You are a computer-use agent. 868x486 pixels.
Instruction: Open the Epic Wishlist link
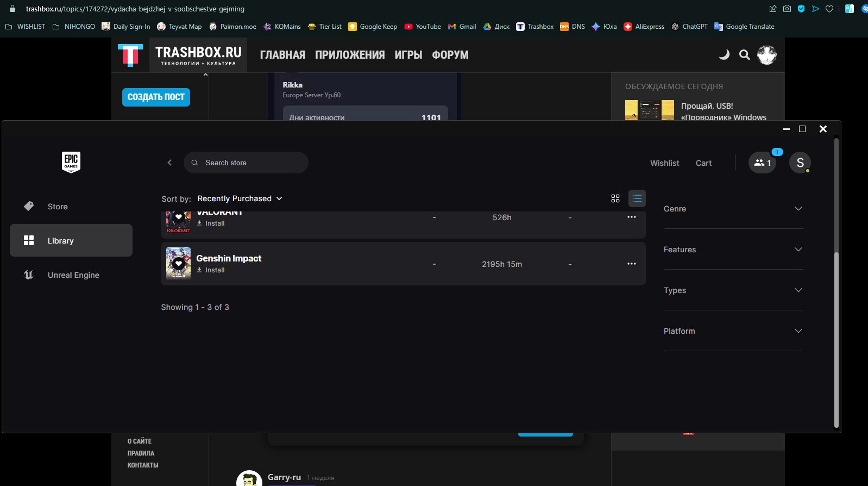tap(665, 163)
